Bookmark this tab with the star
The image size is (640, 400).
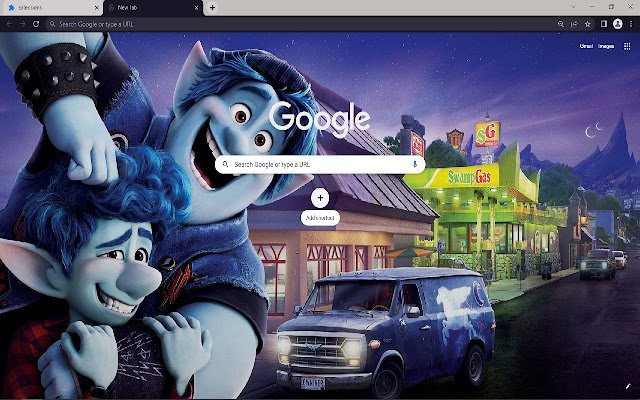click(x=588, y=24)
